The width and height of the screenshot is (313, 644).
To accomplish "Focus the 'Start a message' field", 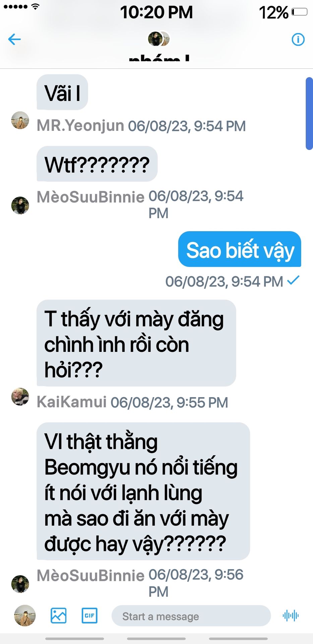I will click(x=191, y=616).
